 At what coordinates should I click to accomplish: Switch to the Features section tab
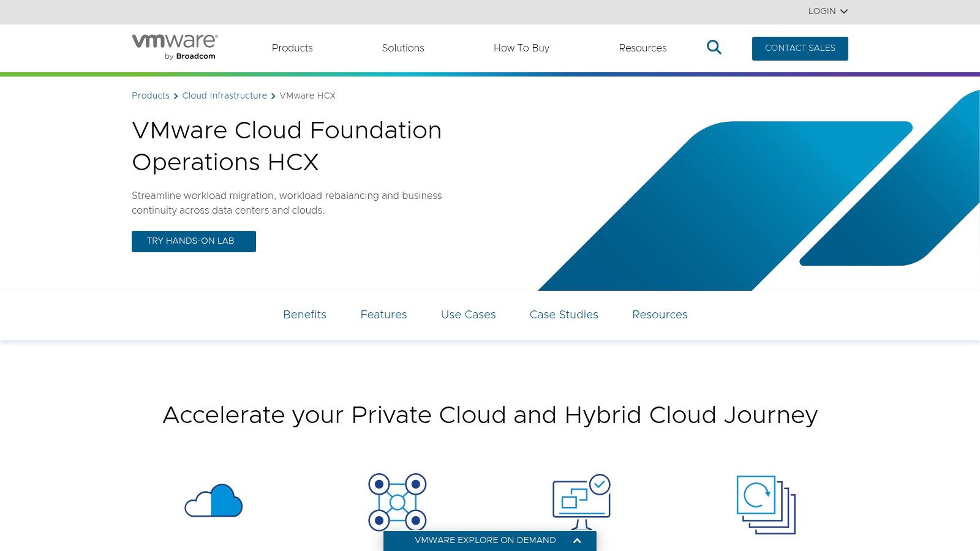383,315
